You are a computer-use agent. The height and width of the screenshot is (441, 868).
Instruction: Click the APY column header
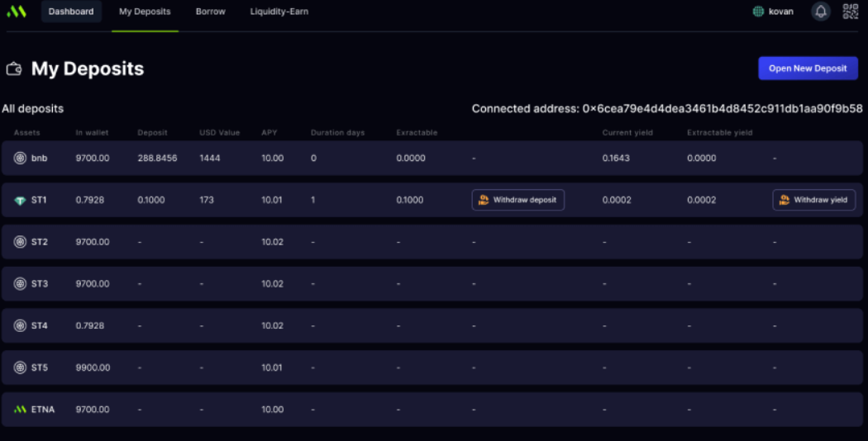tap(269, 133)
